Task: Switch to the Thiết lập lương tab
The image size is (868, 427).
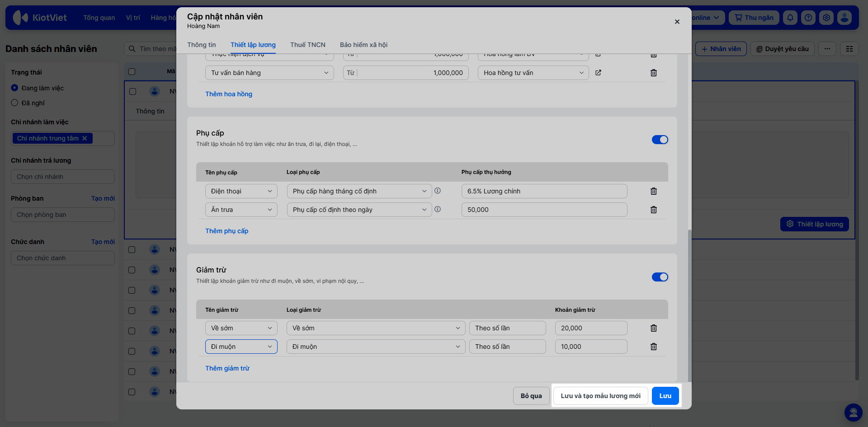Action: pyautogui.click(x=253, y=45)
